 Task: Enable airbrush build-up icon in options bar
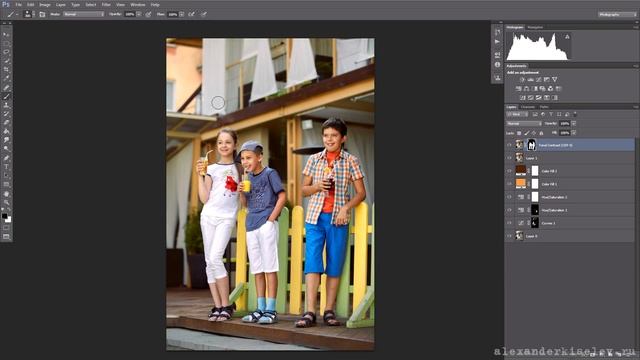tap(191, 14)
